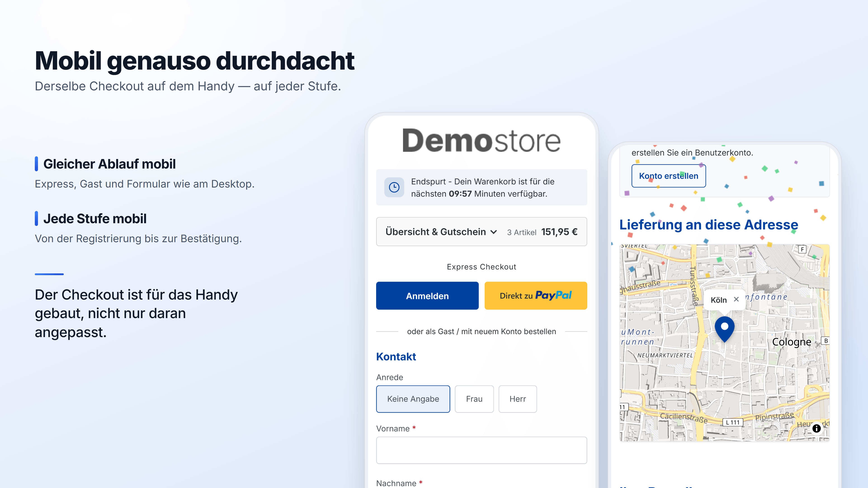Select Herr salutation option
This screenshot has height=488, width=868.
click(518, 399)
